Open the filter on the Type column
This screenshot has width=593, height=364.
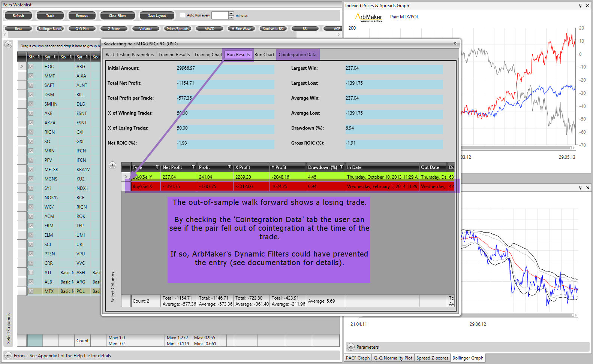coord(157,167)
